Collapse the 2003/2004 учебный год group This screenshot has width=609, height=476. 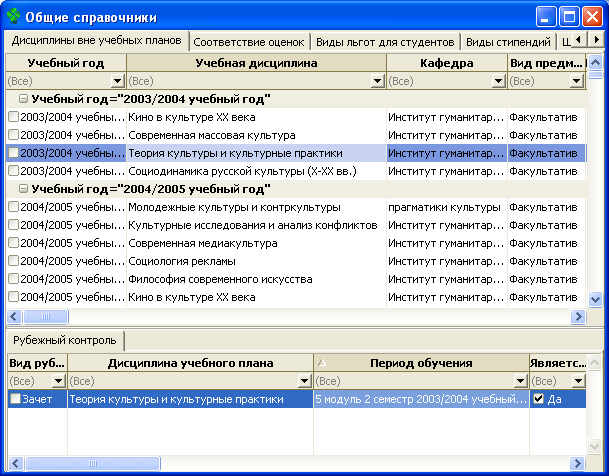(x=24, y=99)
